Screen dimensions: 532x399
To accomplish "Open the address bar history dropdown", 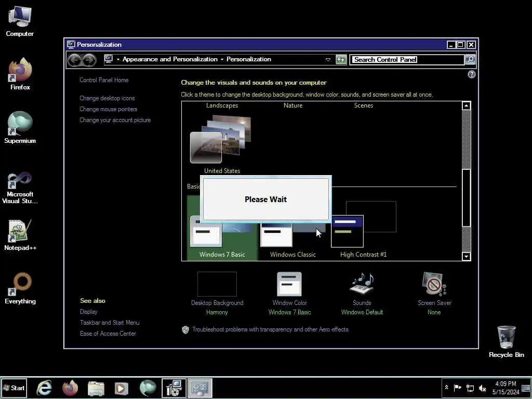I will pos(328,59).
